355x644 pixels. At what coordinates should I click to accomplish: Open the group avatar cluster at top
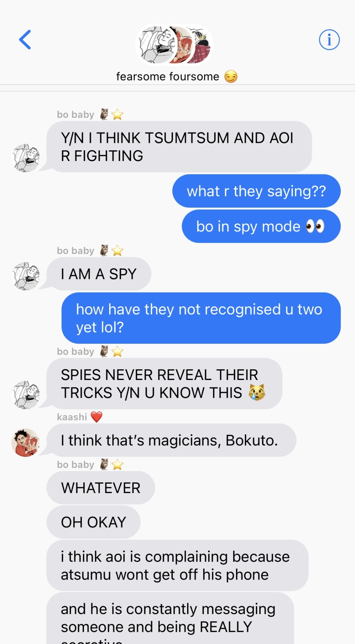click(174, 45)
